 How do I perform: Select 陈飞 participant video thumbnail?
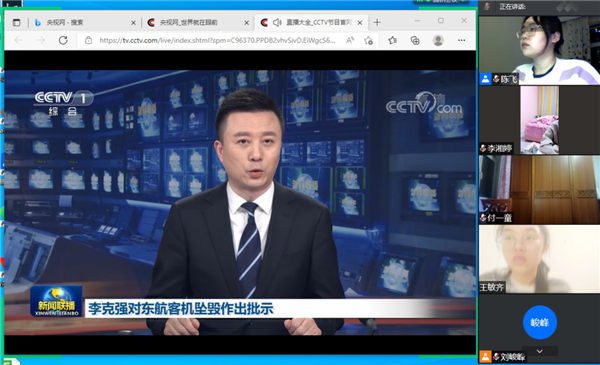(539, 50)
